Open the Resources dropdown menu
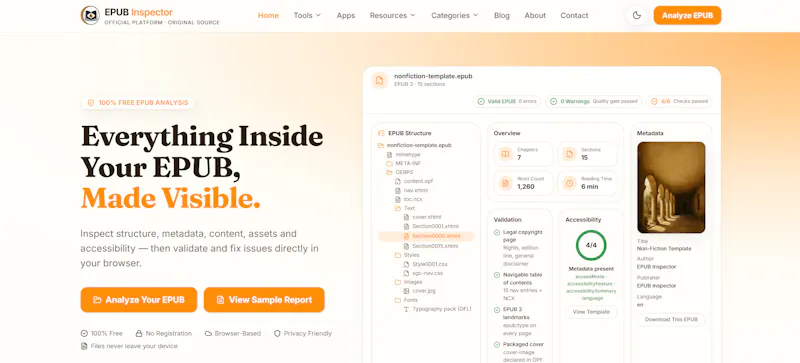Viewport: 800px width, 363px height. point(393,15)
